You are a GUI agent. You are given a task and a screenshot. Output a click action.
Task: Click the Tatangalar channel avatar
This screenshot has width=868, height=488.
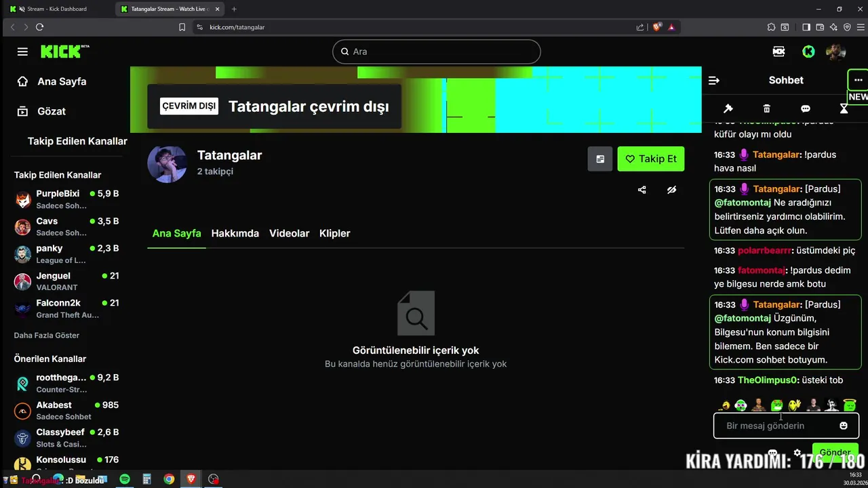[x=167, y=164]
